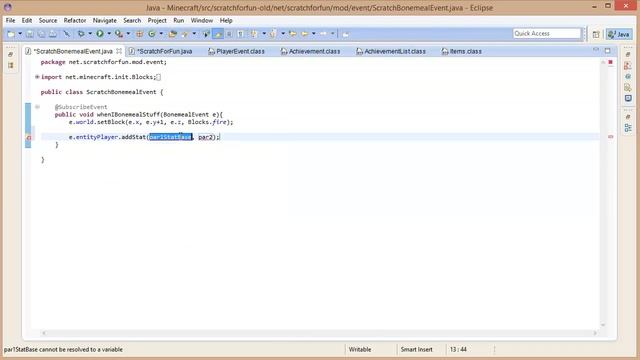This screenshot has width=640, height=360.
Task: Click the Forward navigation arrow icon
Action: point(323,34)
